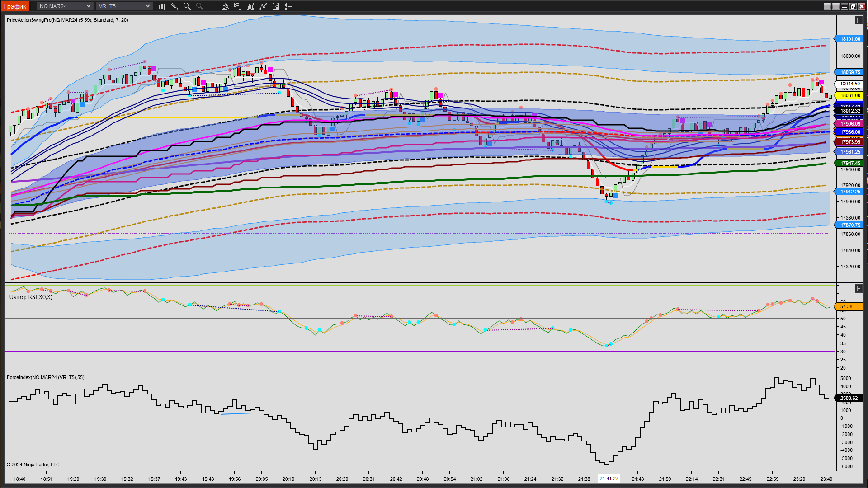Image resolution: width=868 pixels, height=488 pixels.
Task: Click the 18044.50 crosshair price marker
Action: point(849,84)
